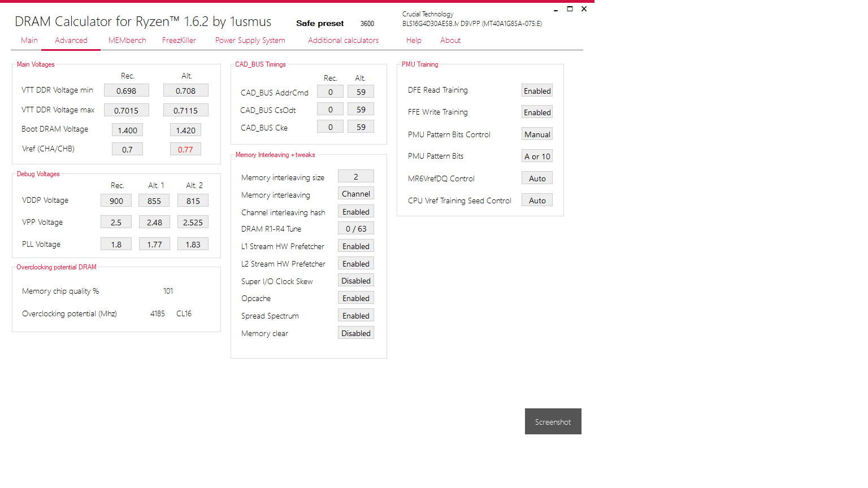Click VDDP Voltage Alt. 2 value 815
Screen dimensions: 868x488
(193, 201)
